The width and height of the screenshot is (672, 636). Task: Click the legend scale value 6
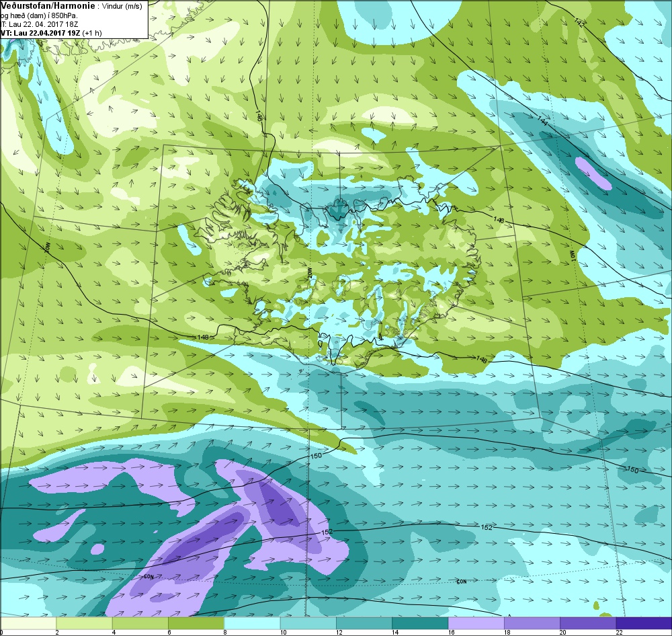point(169,632)
